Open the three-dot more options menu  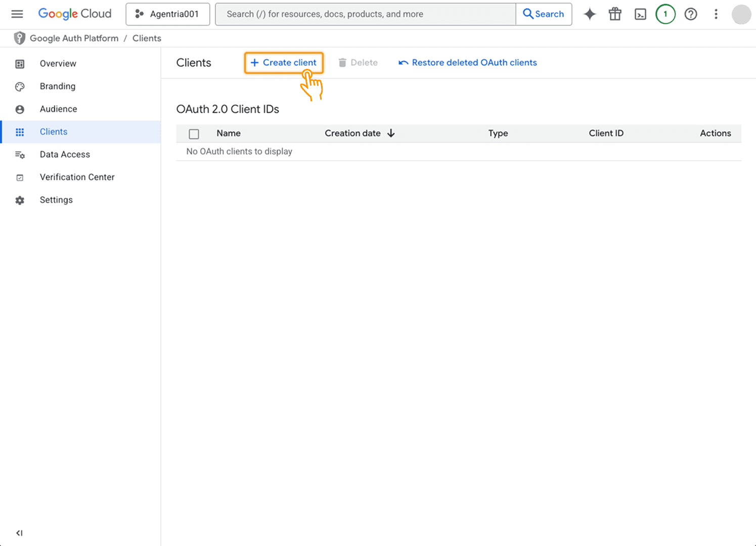(716, 14)
